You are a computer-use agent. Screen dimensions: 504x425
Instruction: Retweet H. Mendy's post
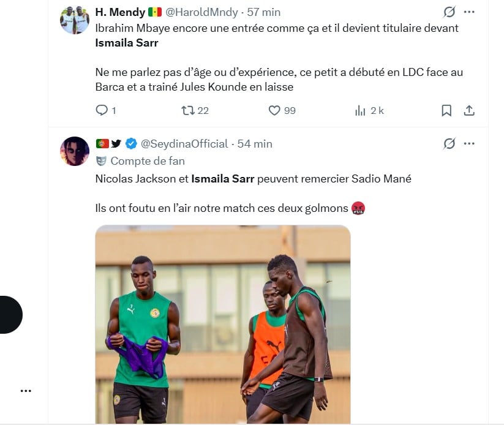click(x=188, y=110)
